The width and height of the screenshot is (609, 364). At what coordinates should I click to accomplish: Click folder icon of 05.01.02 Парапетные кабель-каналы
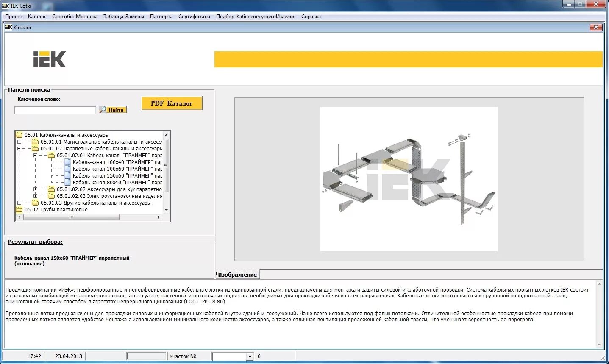point(36,149)
